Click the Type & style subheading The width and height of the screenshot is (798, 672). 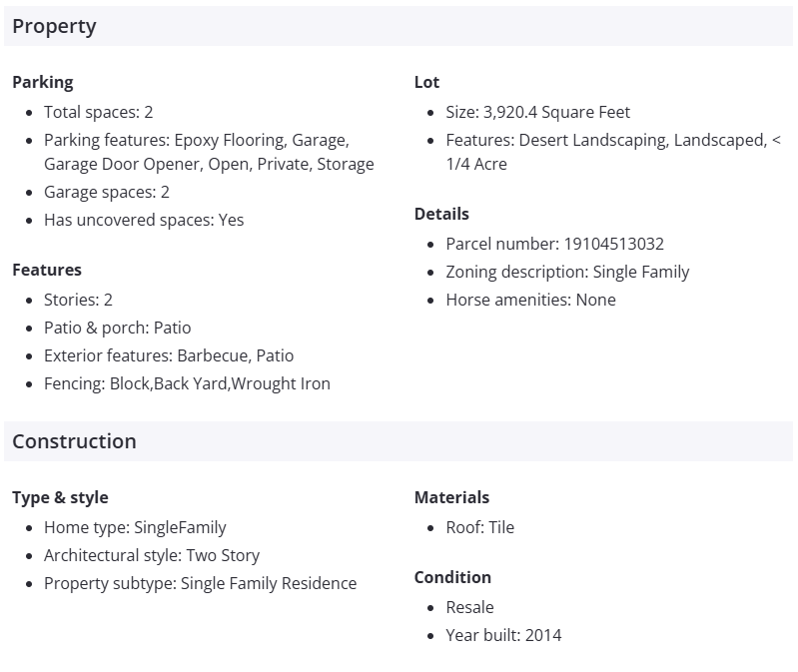pyautogui.click(x=60, y=497)
